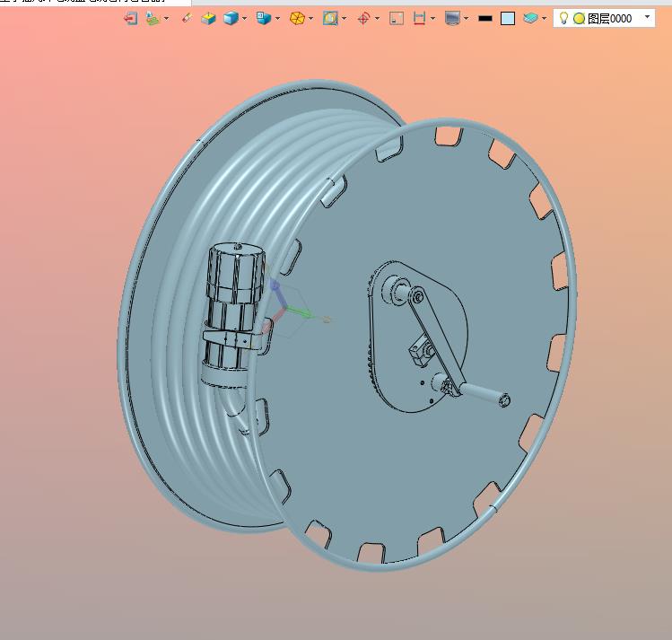The image size is (672, 640).
Task: Click the framed-box toolbar icon
Action: pos(330,19)
